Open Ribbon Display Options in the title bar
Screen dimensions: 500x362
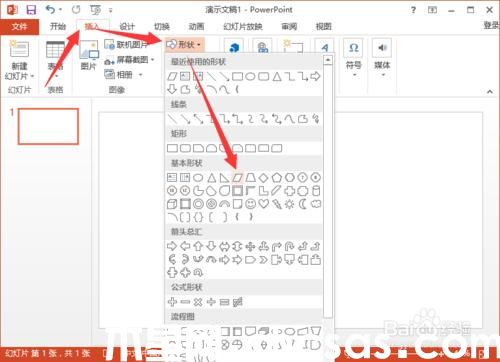click(x=432, y=10)
